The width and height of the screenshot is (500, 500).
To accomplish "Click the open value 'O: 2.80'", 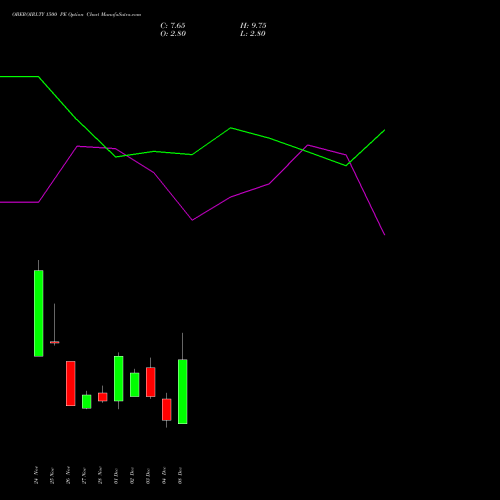I will [x=173, y=34].
